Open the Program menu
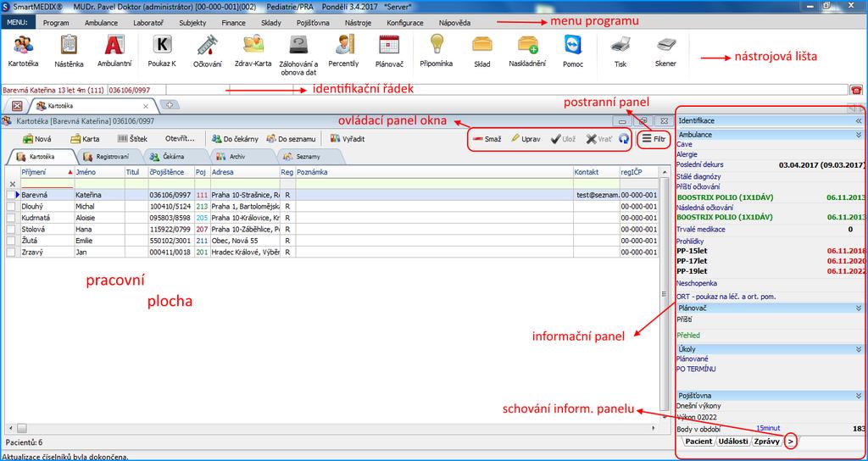 click(x=56, y=23)
